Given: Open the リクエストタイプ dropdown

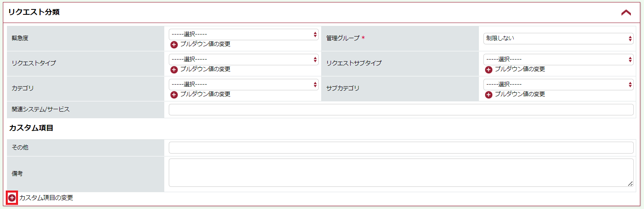Looking at the screenshot, I should coord(244,60).
